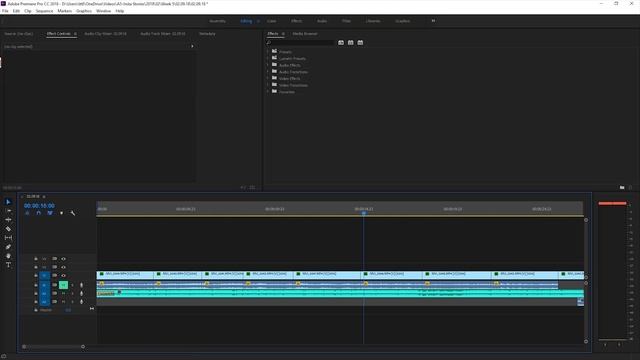Show timeline view arrow in Effect Controls

point(192,46)
